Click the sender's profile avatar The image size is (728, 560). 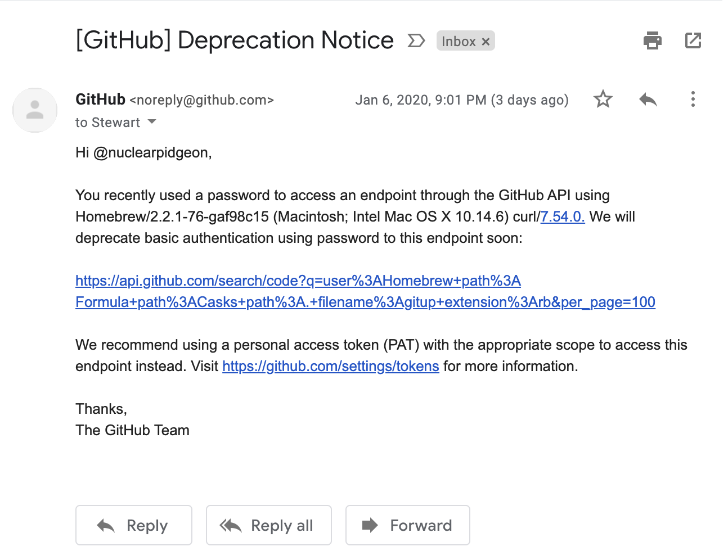[x=34, y=110]
